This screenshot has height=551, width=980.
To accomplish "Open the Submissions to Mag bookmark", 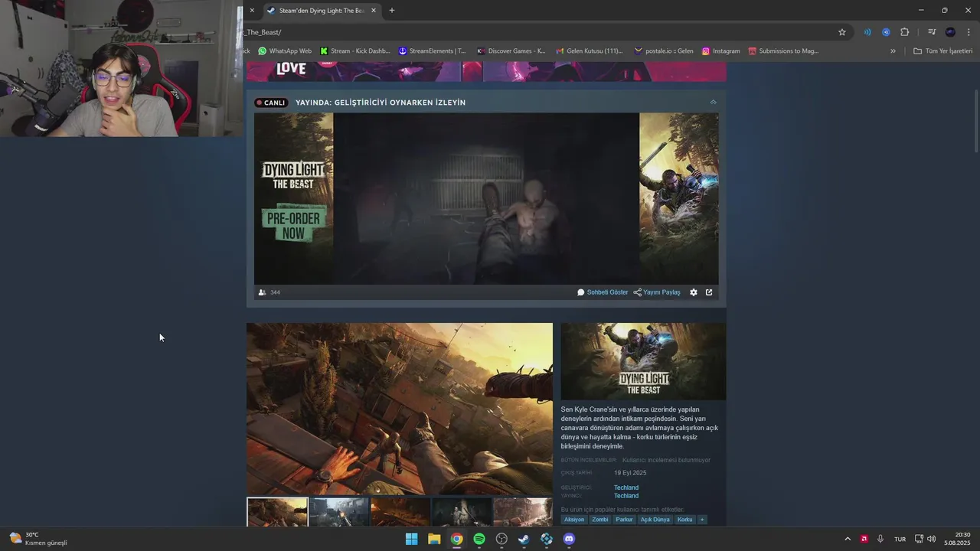I will [783, 51].
